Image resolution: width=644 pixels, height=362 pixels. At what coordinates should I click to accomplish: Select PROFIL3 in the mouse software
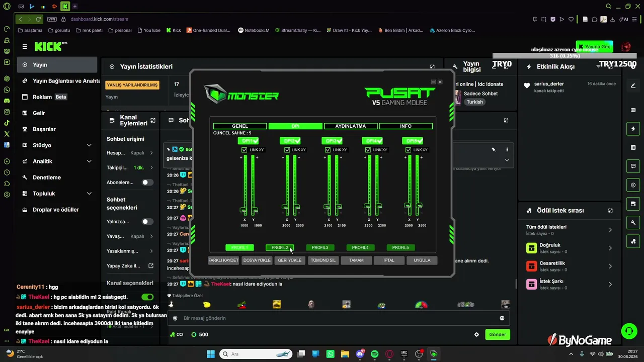(x=320, y=247)
